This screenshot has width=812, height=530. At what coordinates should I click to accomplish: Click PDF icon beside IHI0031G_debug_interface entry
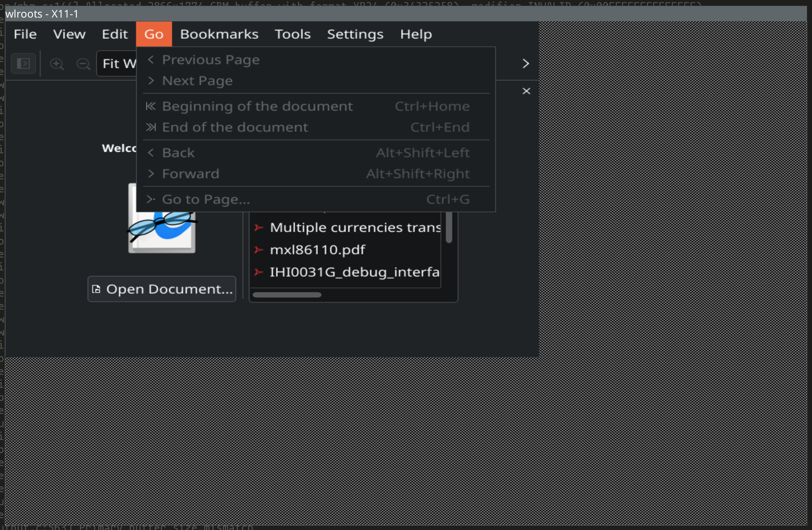(259, 272)
